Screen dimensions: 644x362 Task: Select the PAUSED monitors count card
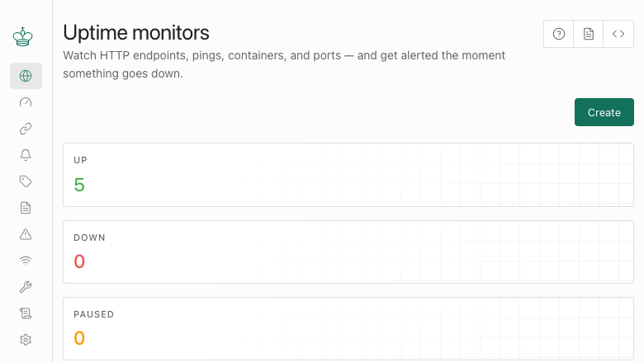pyautogui.click(x=348, y=329)
